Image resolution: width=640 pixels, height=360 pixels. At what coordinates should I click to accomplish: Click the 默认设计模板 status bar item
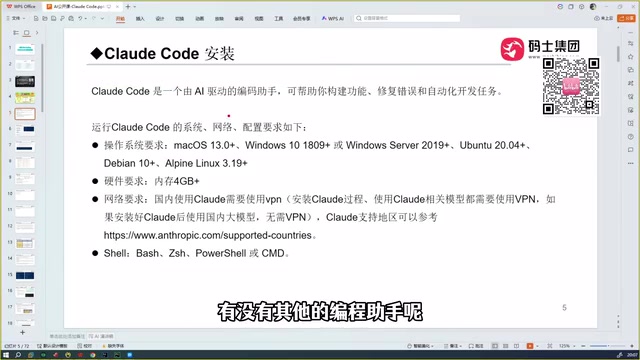point(52,346)
